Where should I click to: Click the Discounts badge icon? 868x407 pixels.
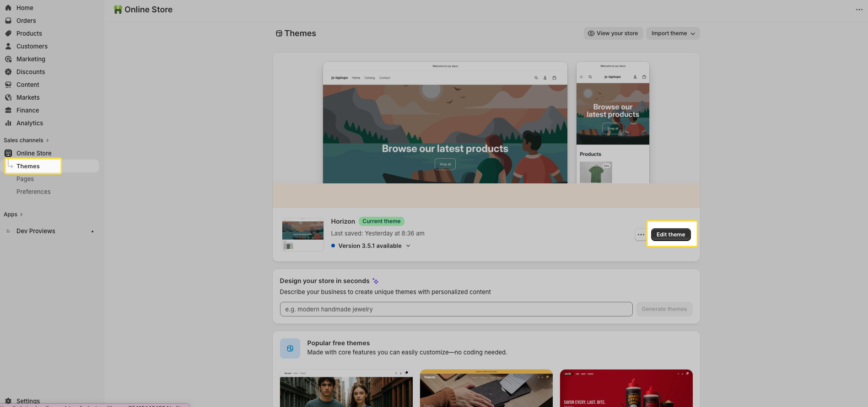point(8,72)
